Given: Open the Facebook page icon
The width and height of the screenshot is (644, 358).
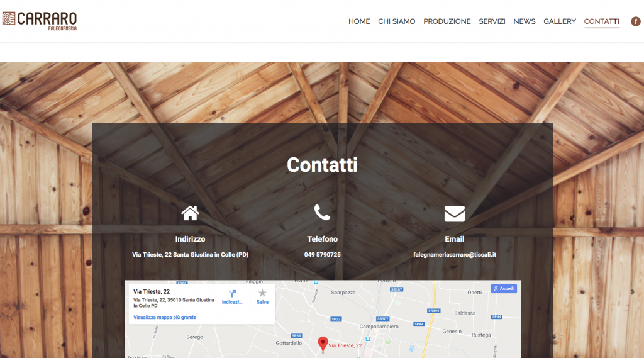Looking at the screenshot, I should [x=636, y=21].
